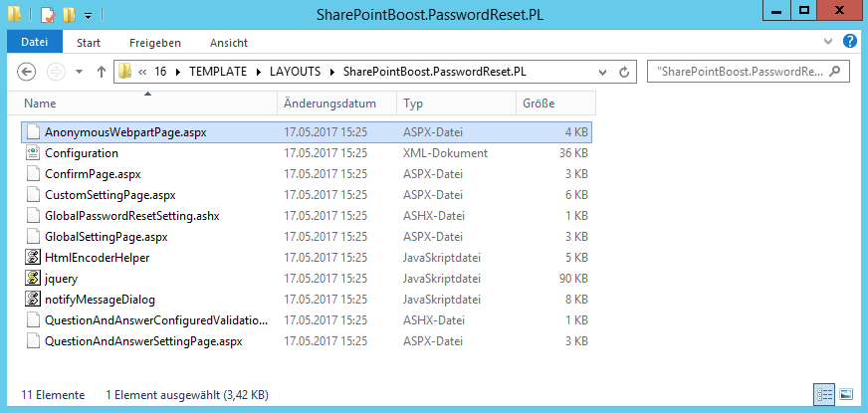868x413 pixels.
Task: Open Help via the blue question mark
Action: (849, 42)
